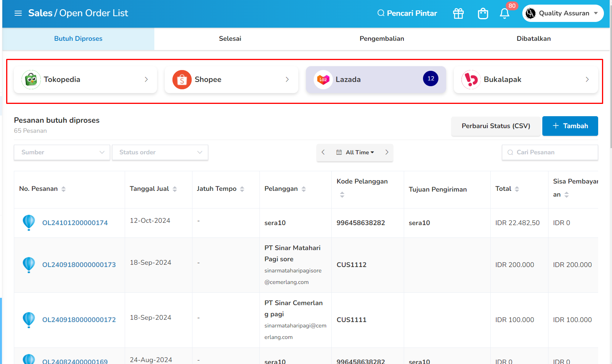Click the Bukalapak logo icon
Image resolution: width=612 pixels, height=364 pixels.
[471, 80]
